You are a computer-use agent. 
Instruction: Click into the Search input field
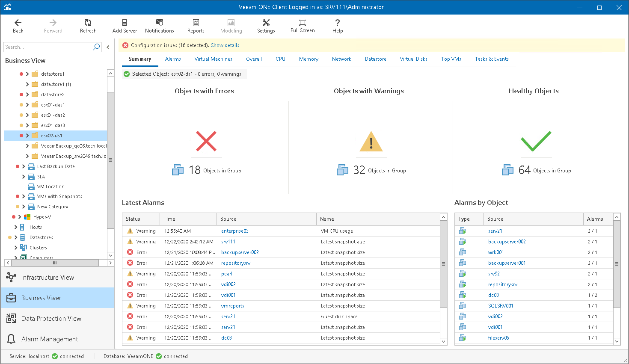(47, 47)
